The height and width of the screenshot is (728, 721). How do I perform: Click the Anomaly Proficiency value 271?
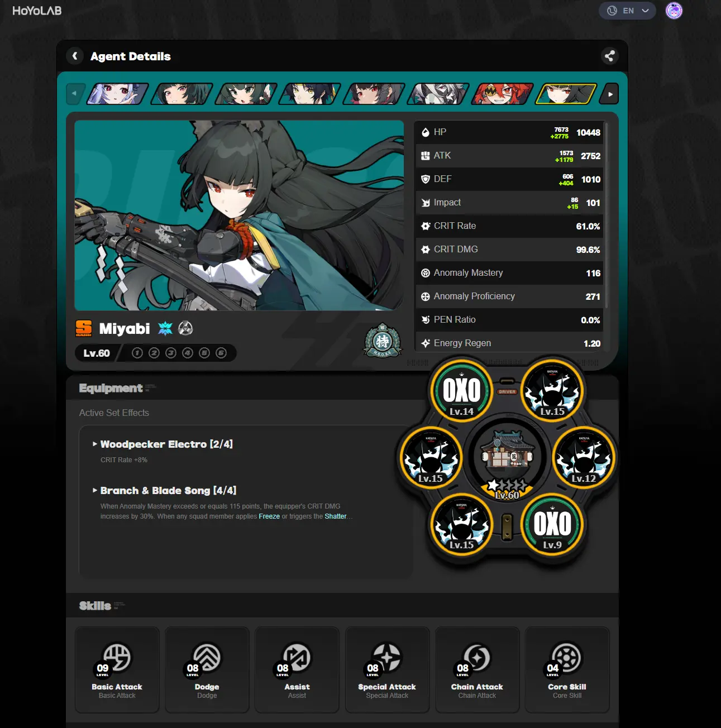(x=593, y=296)
